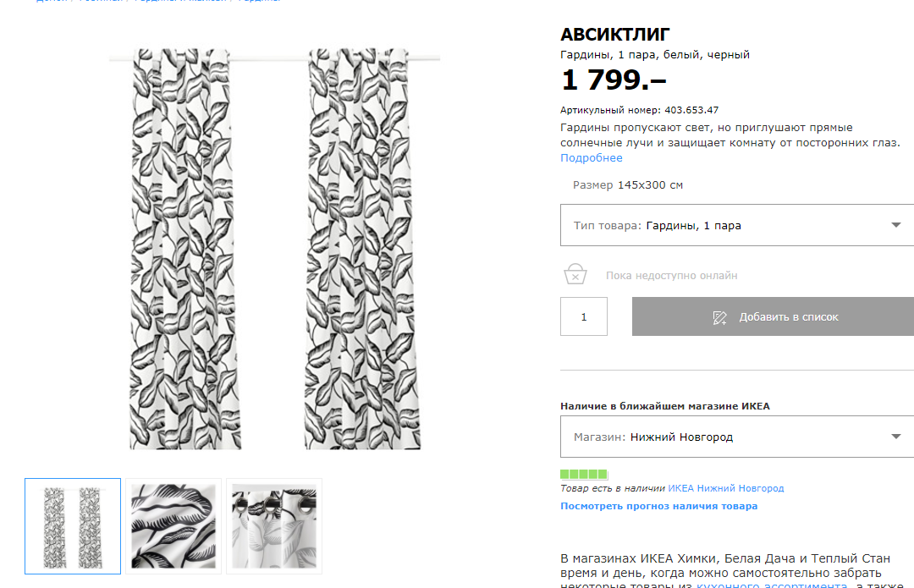Open the Подробнее details link
Screen dimensions: 914x588
coord(591,158)
